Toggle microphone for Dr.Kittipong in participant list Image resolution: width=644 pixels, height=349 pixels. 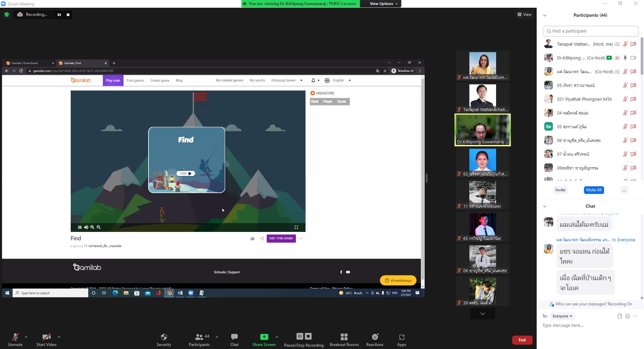pyautogui.click(x=625, y=58)
